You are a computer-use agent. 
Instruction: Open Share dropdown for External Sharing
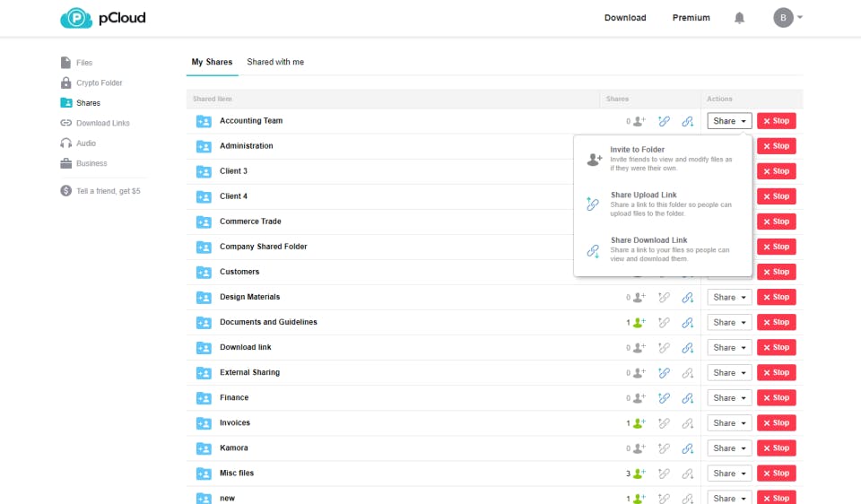729,373
